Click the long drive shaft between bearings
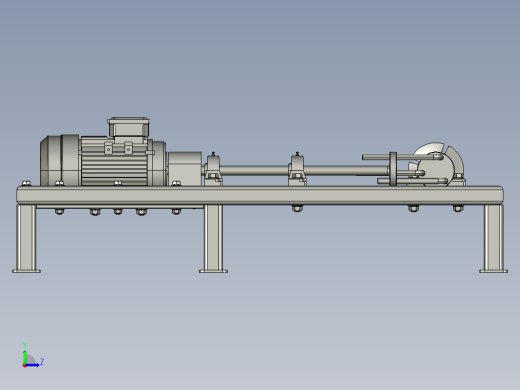Screen dimensions: 520x390 tap(255, 170)
